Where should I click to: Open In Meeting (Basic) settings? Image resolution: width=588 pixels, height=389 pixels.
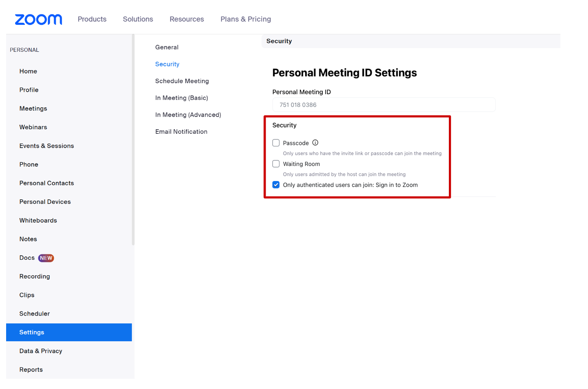point(182,98)
